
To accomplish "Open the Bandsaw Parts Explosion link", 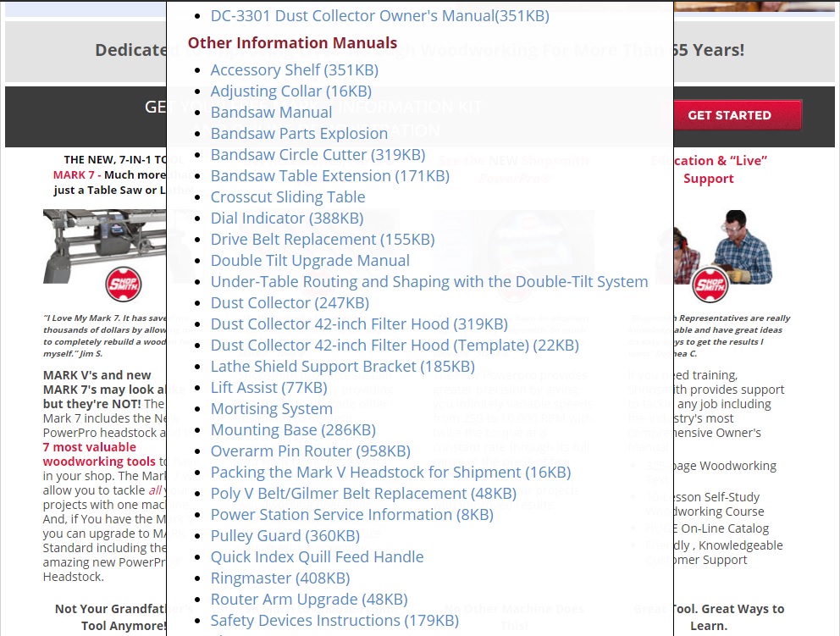I will pos(299,134).
